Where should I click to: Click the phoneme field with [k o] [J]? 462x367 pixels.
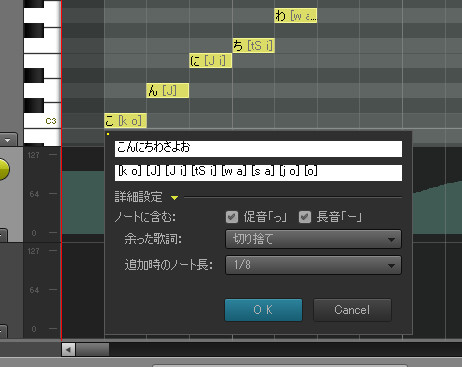click(258, 173)
